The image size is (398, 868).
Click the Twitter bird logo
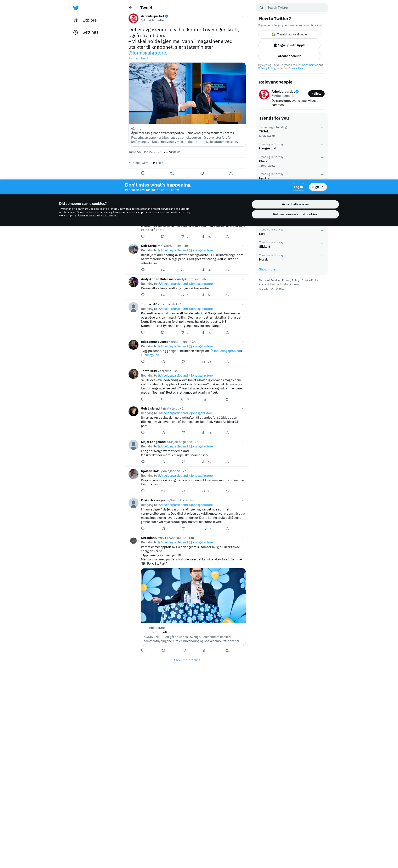coord(76,8)
